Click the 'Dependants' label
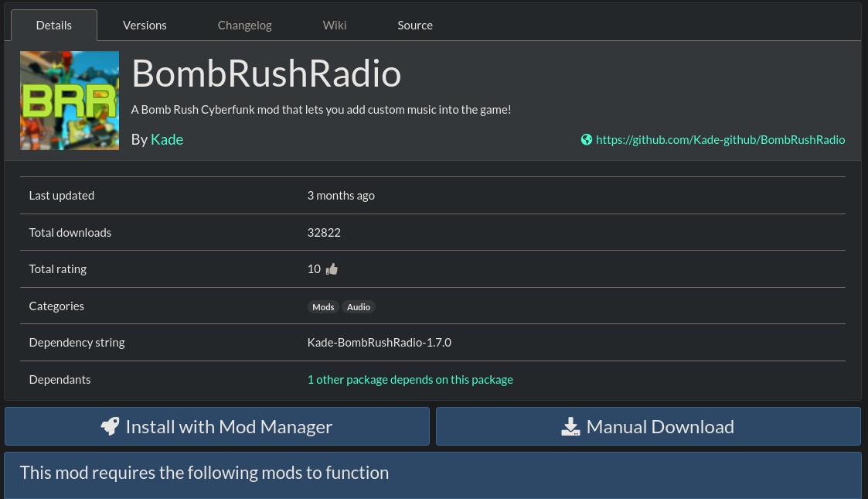The image size is (868, 499). [60, 380]
